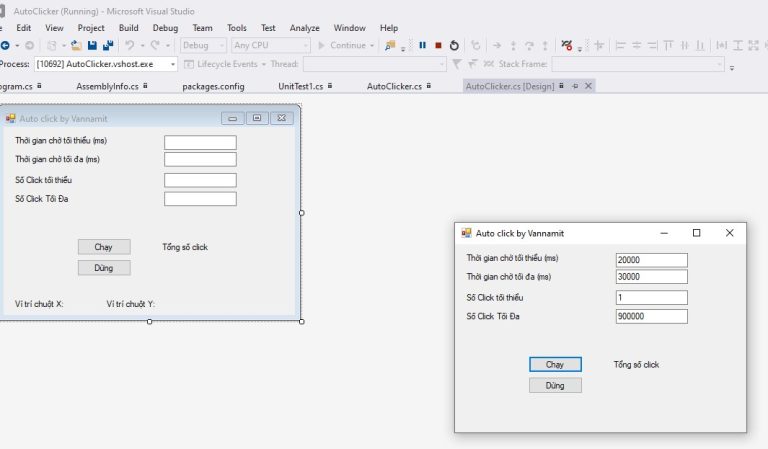Click the Make Same Height icon

(738, 46)
